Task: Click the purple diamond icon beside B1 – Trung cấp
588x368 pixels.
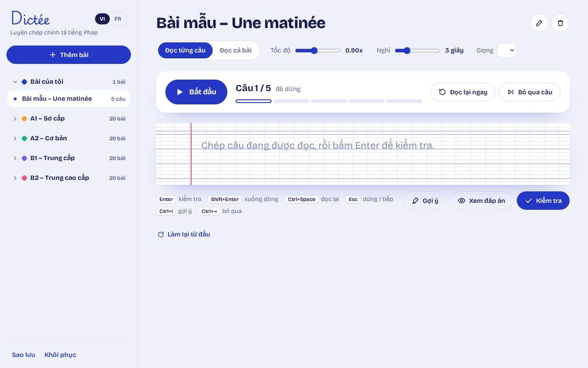Action: (24, 158)
